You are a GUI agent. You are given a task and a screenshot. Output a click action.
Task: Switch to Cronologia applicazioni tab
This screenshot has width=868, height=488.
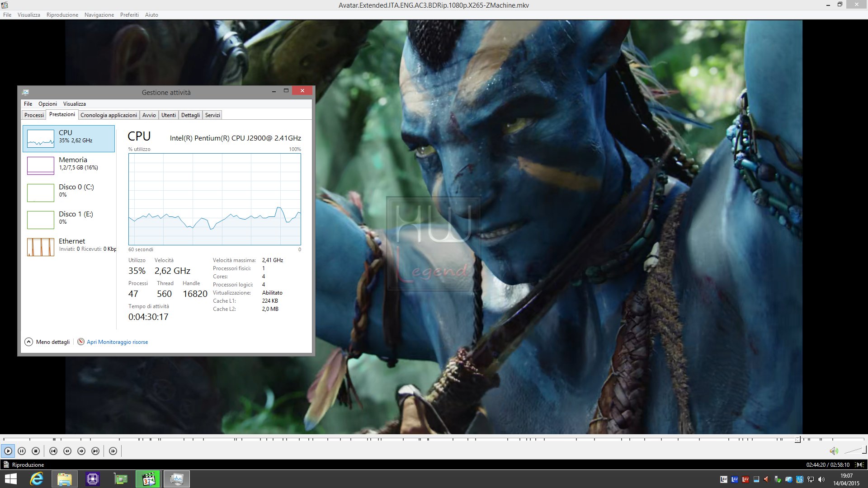(x=108, y=115)
